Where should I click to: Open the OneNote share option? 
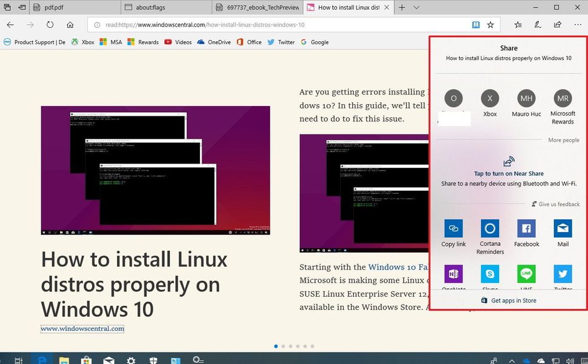pos(453,274)
